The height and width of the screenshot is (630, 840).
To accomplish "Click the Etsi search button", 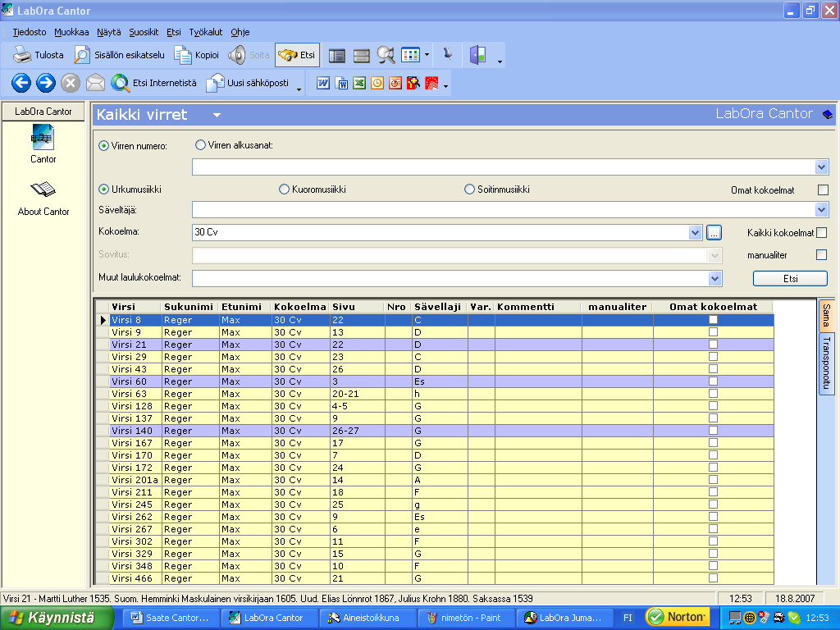I will click(x=790, y=279).
